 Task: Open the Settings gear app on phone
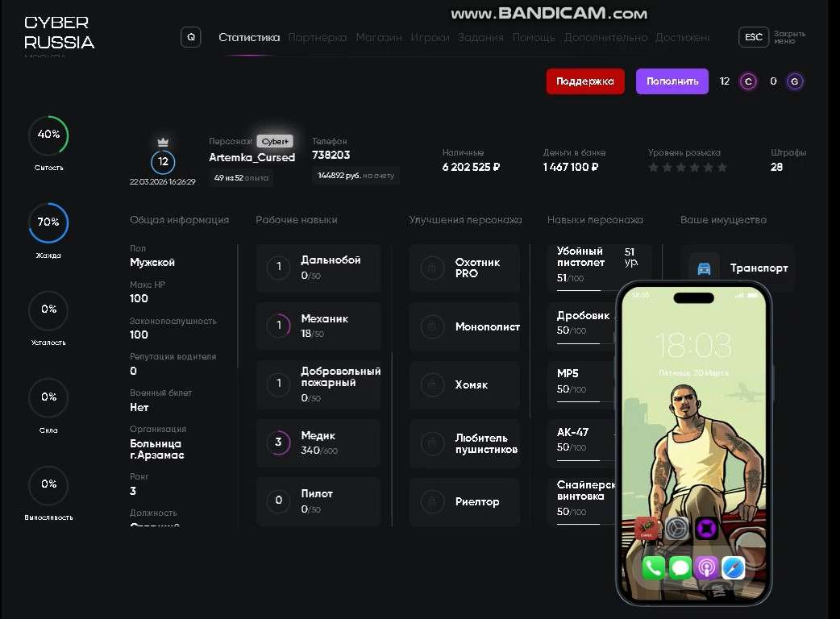pyautogui.click(x=676, y=529)
